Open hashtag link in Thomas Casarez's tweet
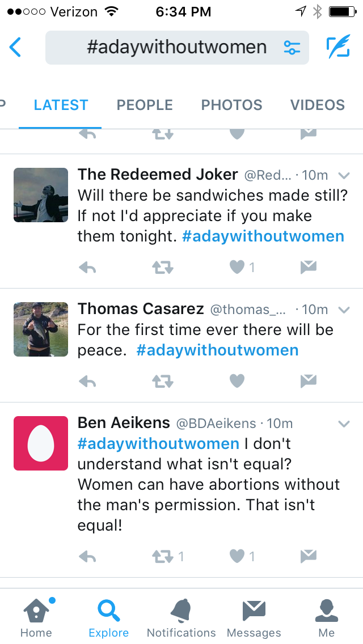 pos(217,350)
